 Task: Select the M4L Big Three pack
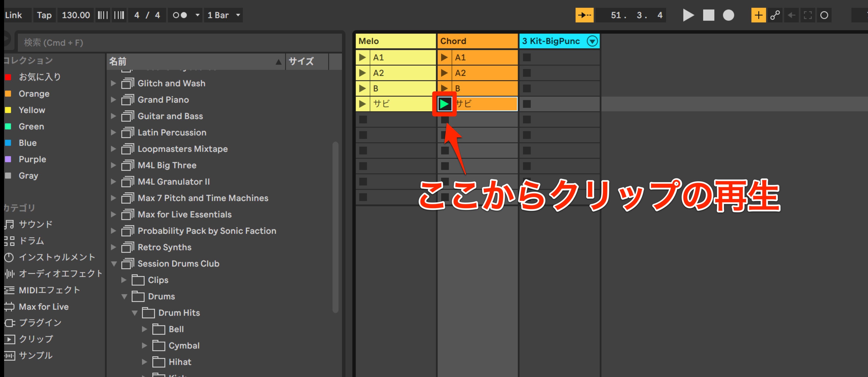pyautogui.click(x=167, y=165)
